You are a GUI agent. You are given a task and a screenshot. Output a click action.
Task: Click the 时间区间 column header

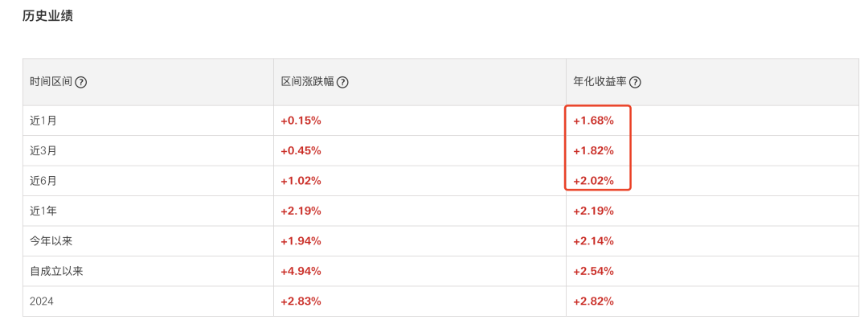51,82
